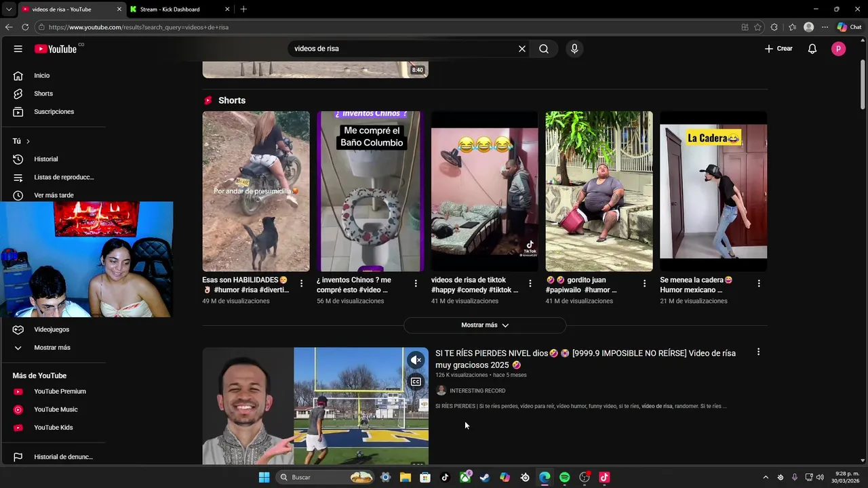
Task: Open the notifications bell
Action: click(812, 49)
